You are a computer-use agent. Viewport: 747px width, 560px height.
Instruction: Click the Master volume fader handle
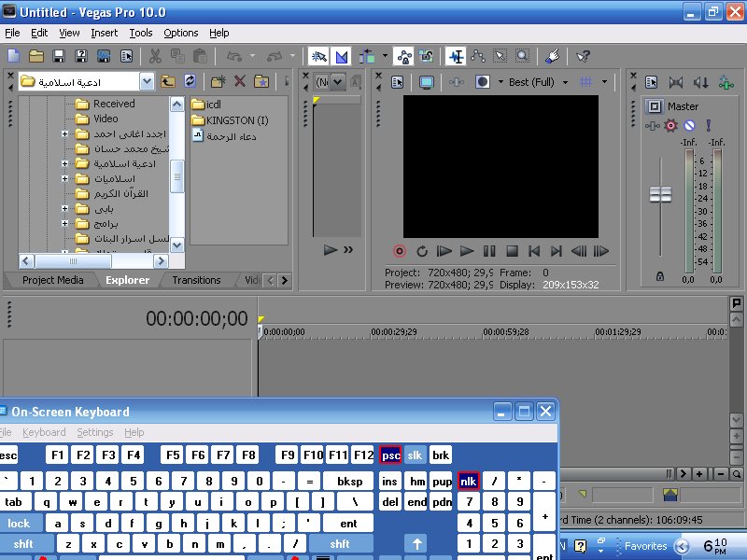tap(660, 194)
